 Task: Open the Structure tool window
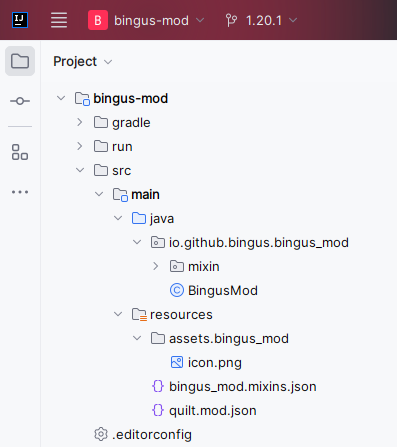click(20, 152)
